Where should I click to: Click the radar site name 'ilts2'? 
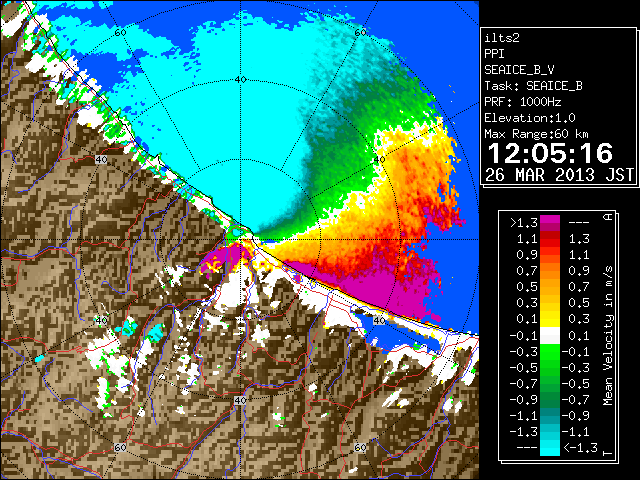[x=502, y=38]
